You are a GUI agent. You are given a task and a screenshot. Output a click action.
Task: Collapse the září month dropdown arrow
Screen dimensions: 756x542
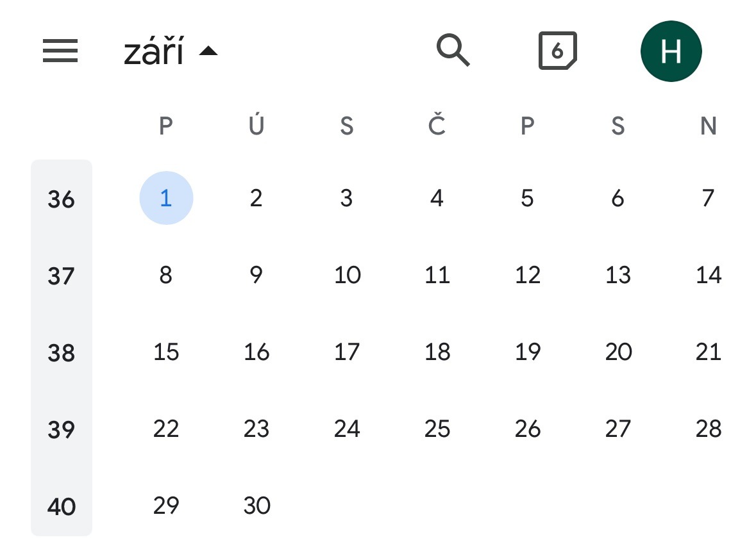click(208, 51)
